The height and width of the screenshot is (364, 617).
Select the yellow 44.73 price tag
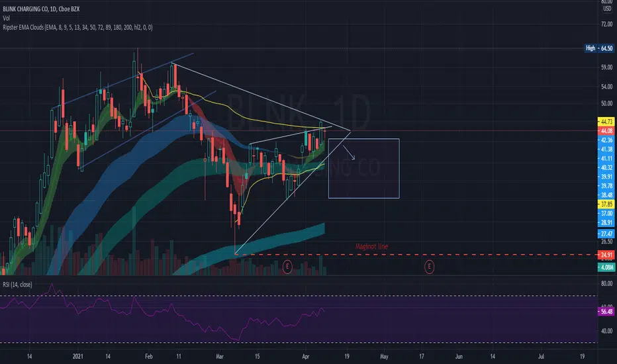606,122
